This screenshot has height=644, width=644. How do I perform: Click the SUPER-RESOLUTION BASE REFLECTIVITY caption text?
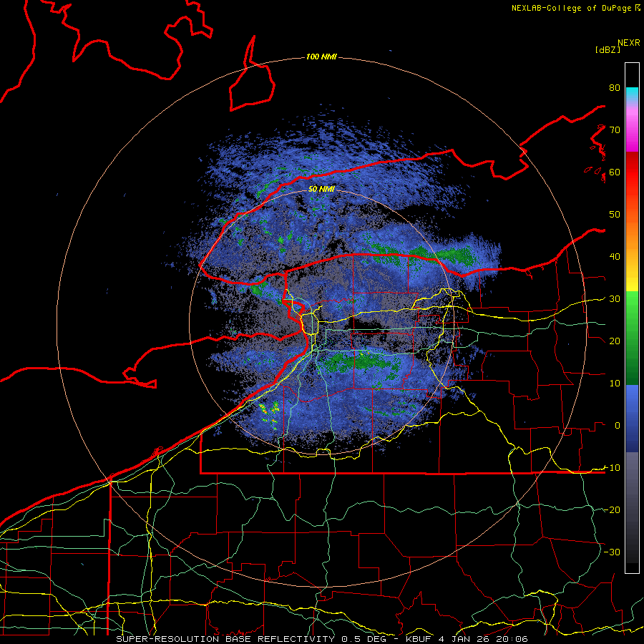[225, 639]
